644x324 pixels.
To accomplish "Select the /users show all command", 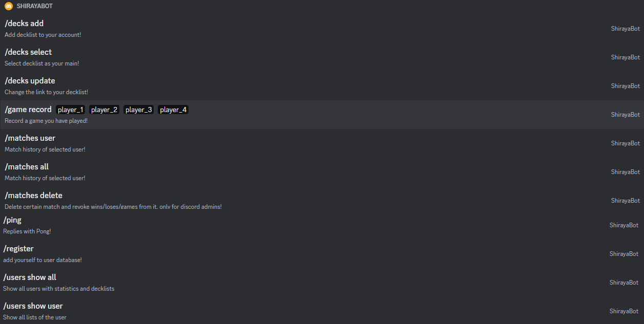I will click(30, 277).
